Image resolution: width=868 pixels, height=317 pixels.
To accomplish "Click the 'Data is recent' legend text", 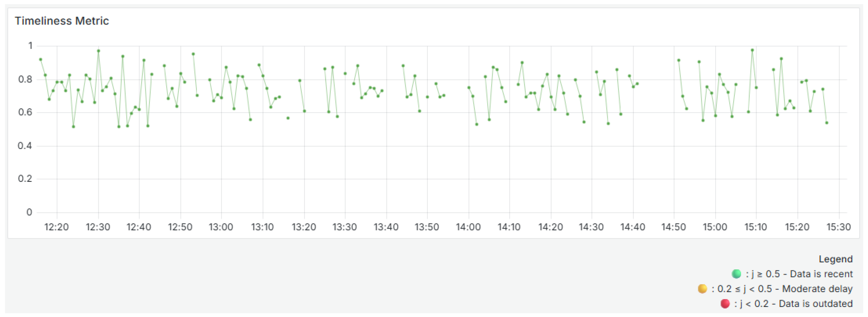I will (821, 274).
